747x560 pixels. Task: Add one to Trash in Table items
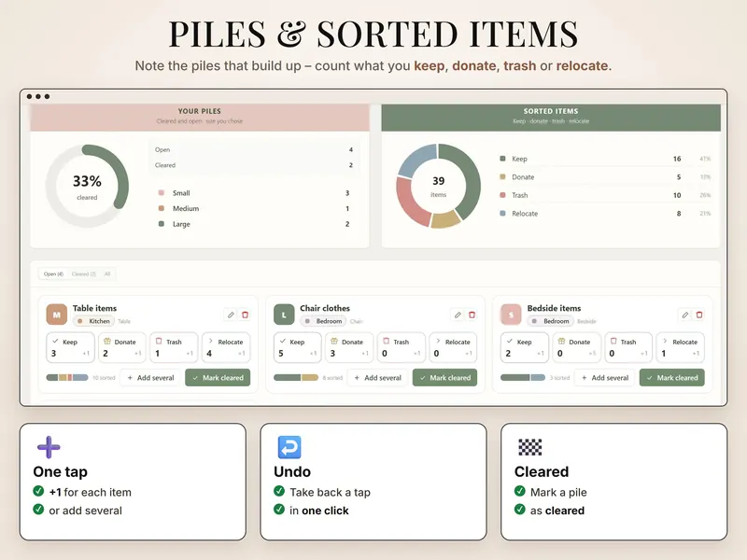click(174, 347)
